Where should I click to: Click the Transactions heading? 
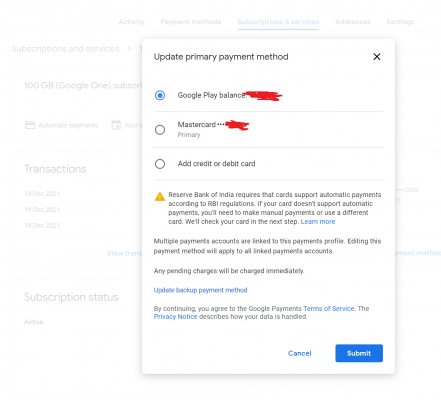click(55, 169)
